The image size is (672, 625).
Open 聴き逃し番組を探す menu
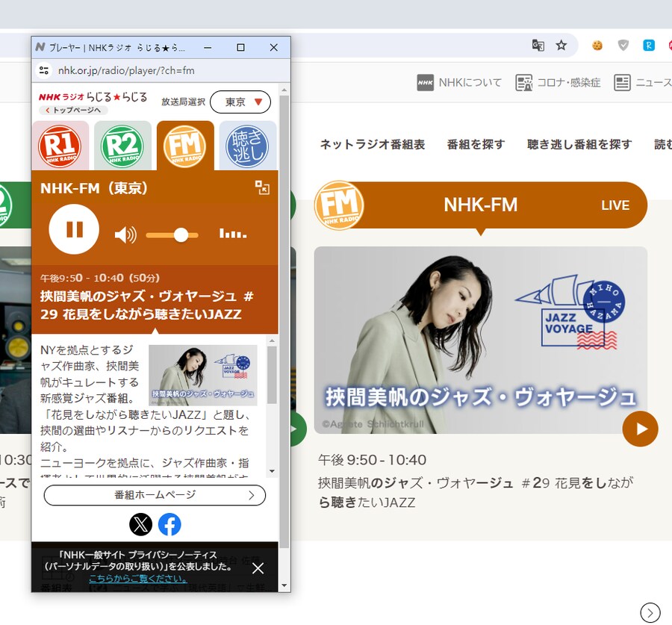coord(579,144)
